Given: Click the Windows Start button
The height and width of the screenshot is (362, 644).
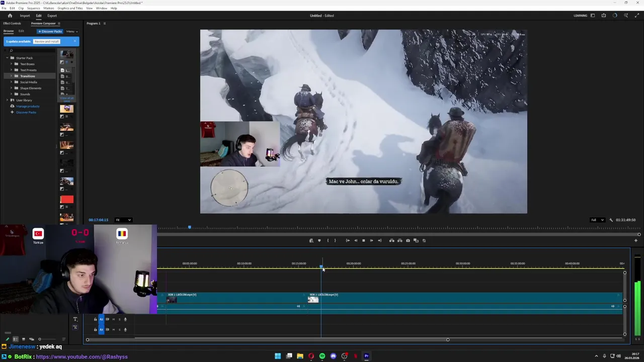Looking at the screenshot, I should click(278, 356).
